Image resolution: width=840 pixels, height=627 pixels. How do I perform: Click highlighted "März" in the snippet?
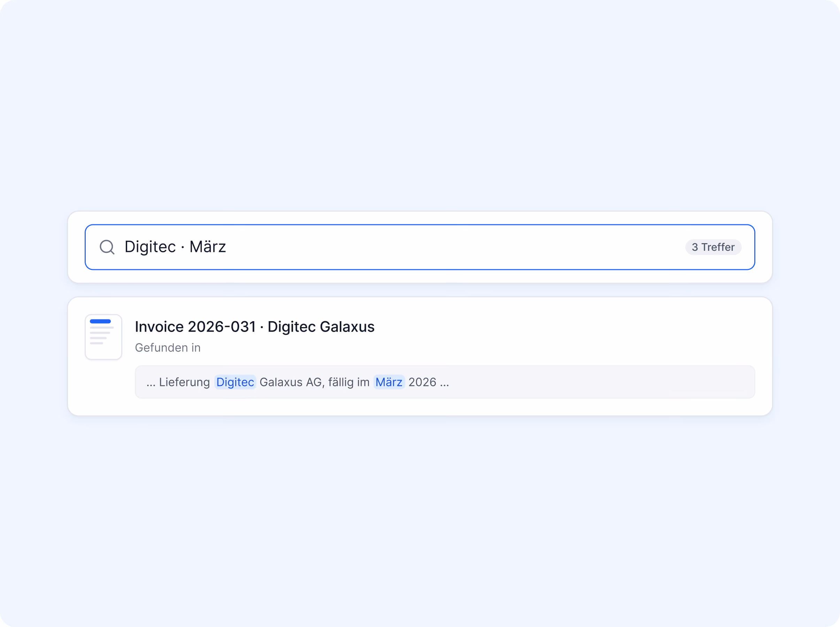[389, 382]
